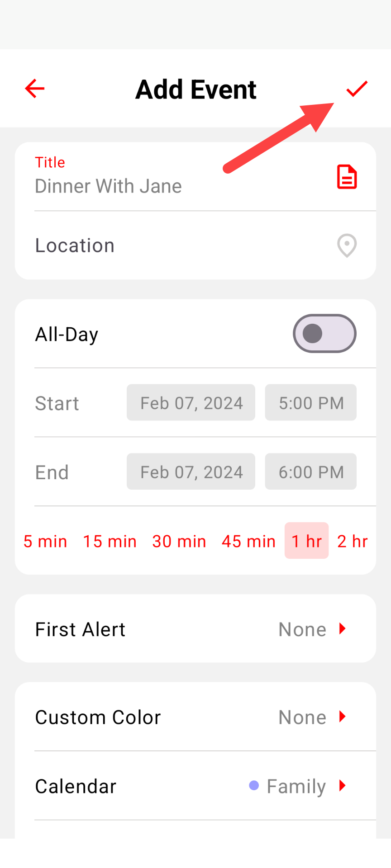The image size is (391, 868).
Task: Confirm the event with the checkmark icon
Action: (x=357, y=89)
